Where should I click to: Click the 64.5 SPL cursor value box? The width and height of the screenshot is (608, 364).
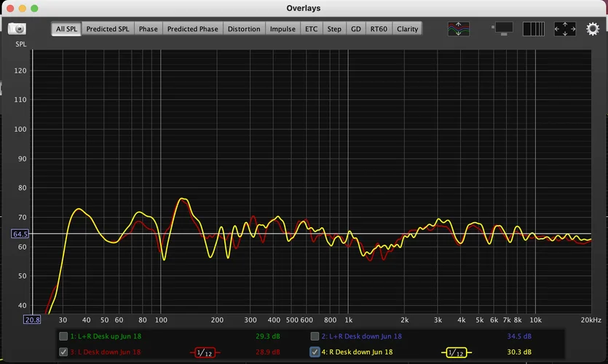20,234
